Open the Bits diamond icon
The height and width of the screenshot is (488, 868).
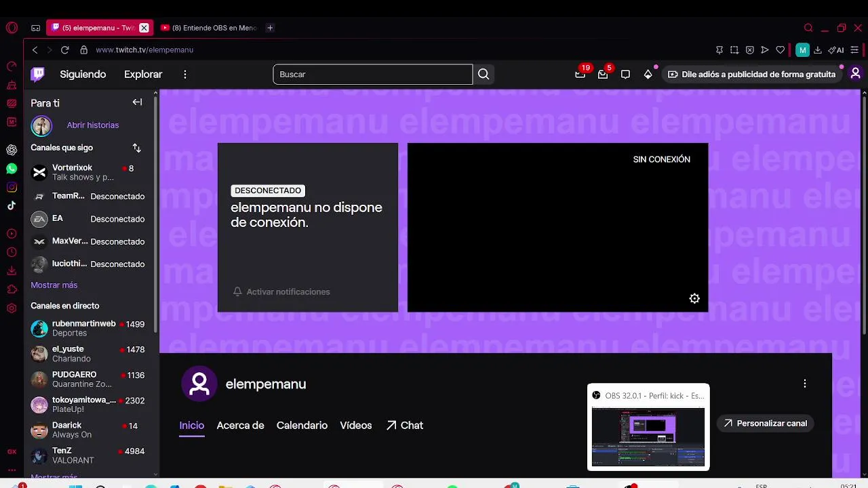(648, 75)
